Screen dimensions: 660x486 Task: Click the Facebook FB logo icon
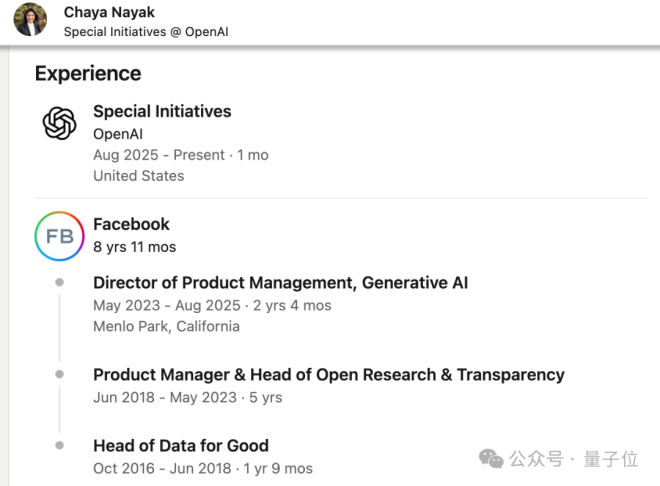(60, 237)
